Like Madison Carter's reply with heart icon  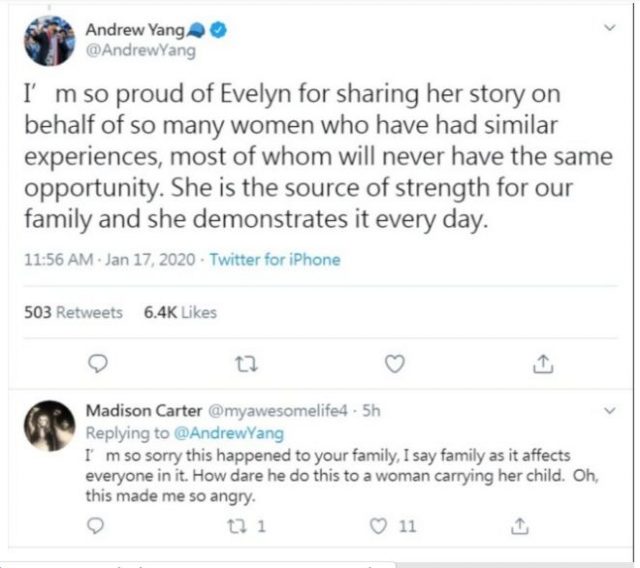(x=379, y=525)
